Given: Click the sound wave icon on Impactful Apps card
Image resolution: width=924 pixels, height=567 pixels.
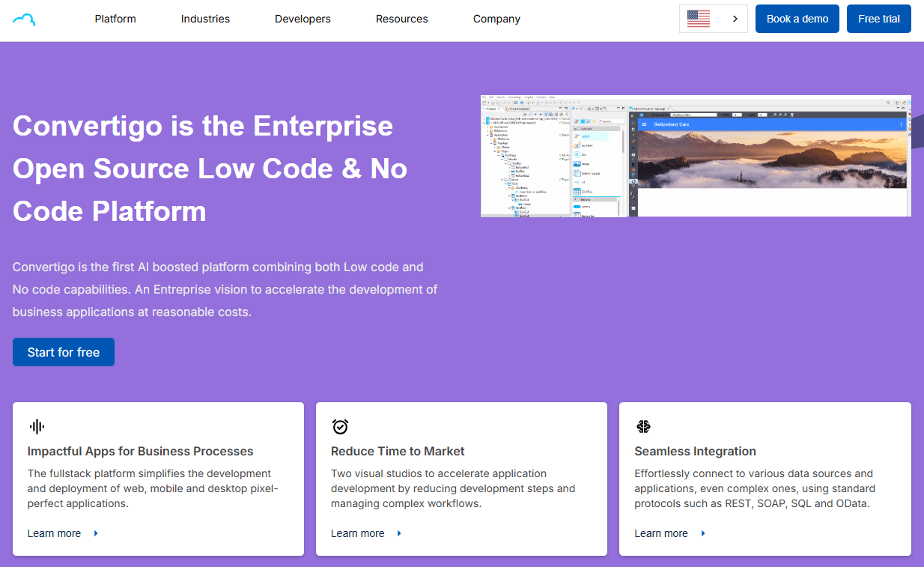Looking at the screenshot, I should 37,426.
